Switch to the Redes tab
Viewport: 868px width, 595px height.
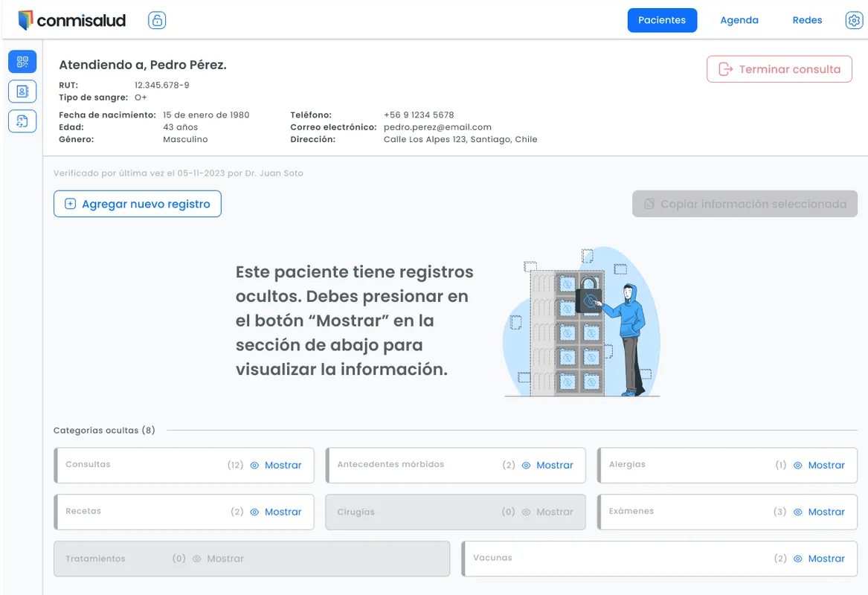click(807, 21)
